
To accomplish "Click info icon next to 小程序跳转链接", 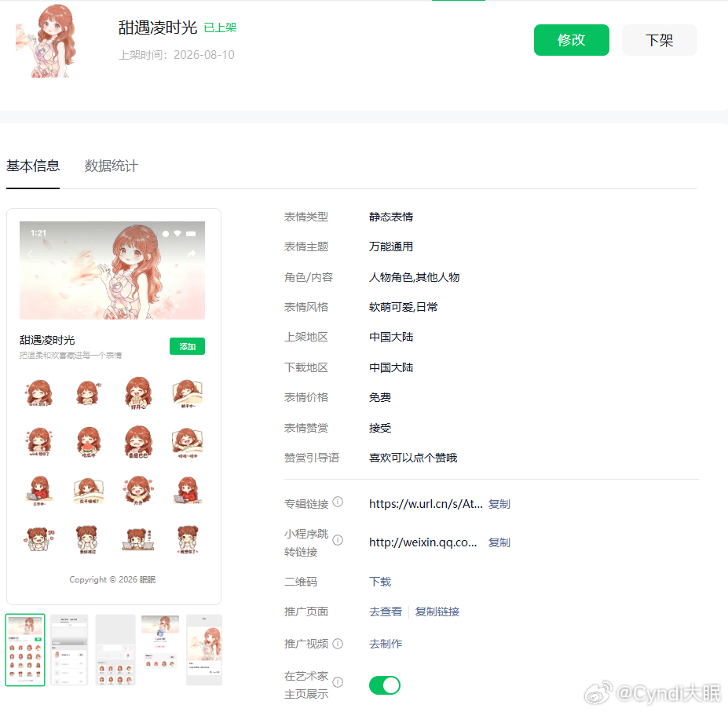I will [338, 540].
